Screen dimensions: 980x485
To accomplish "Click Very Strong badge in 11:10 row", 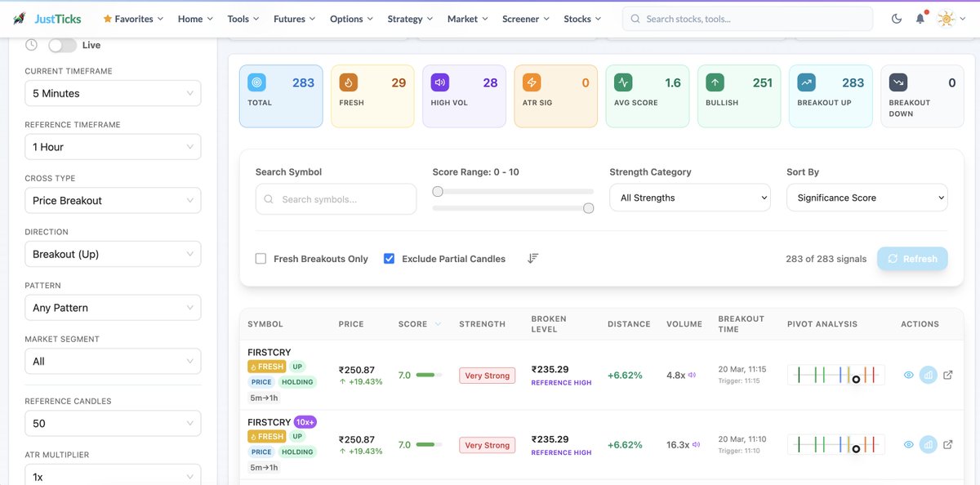I will coord(487,445).
